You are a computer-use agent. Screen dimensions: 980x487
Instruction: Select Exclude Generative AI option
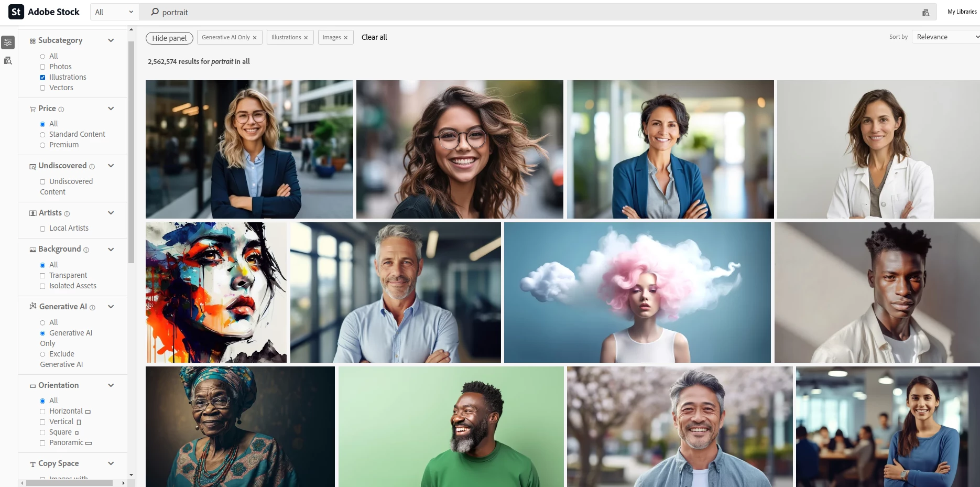[x=42, y=354]
